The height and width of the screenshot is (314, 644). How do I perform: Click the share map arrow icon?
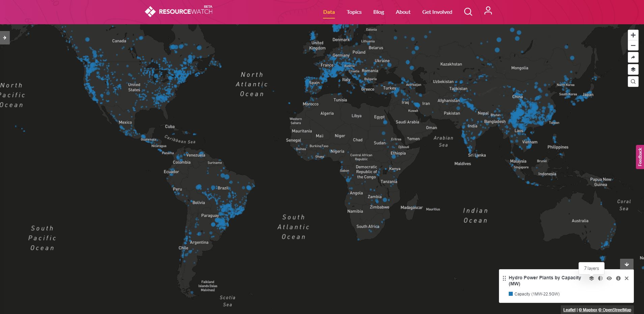(x=633, y=58)
